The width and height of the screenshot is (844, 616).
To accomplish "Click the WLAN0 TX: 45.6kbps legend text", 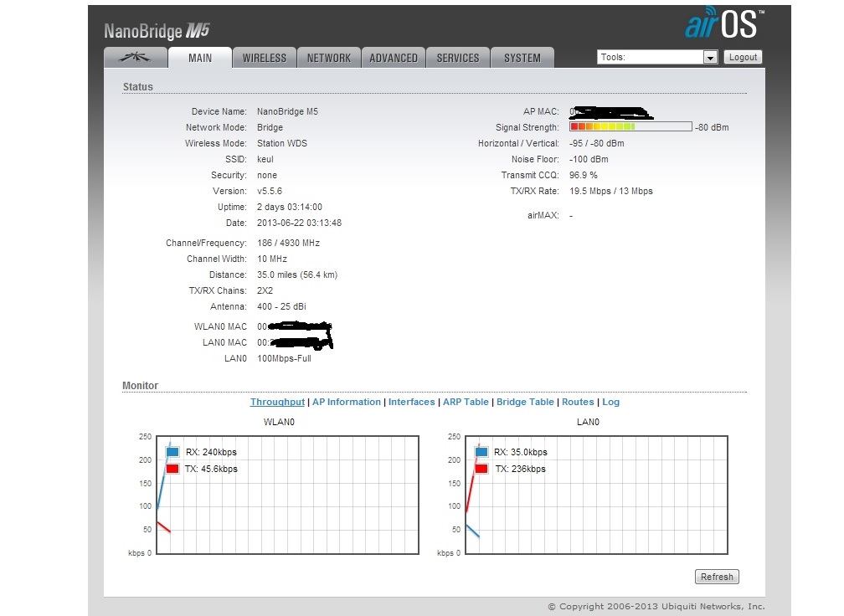I will [x=211, y=469].
